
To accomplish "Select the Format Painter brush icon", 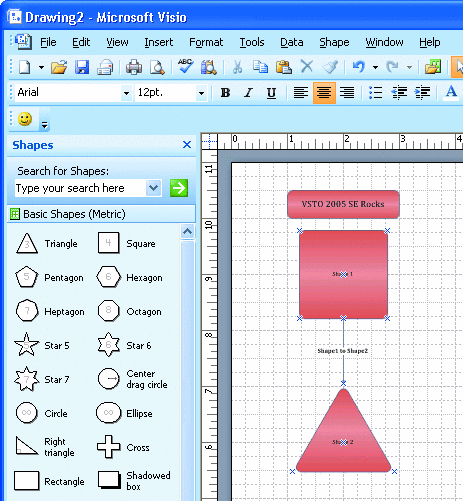I will (x=330, y=67).
